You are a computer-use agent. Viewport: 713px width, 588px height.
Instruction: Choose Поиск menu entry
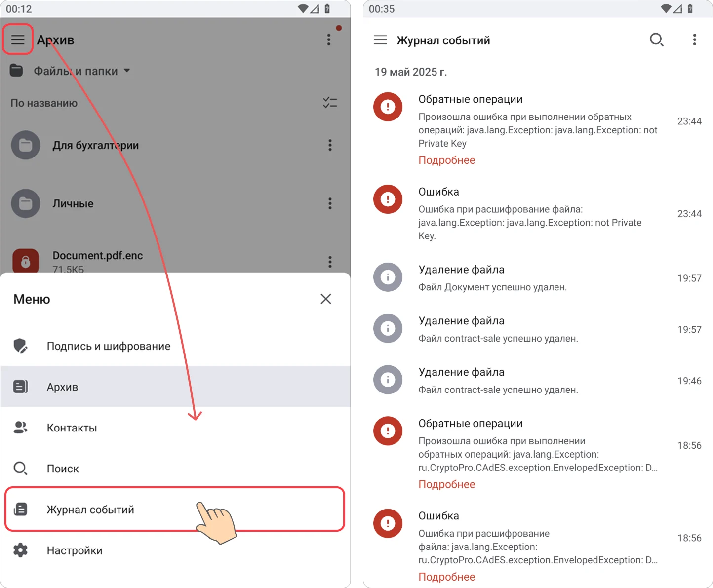tap(175, 469)
